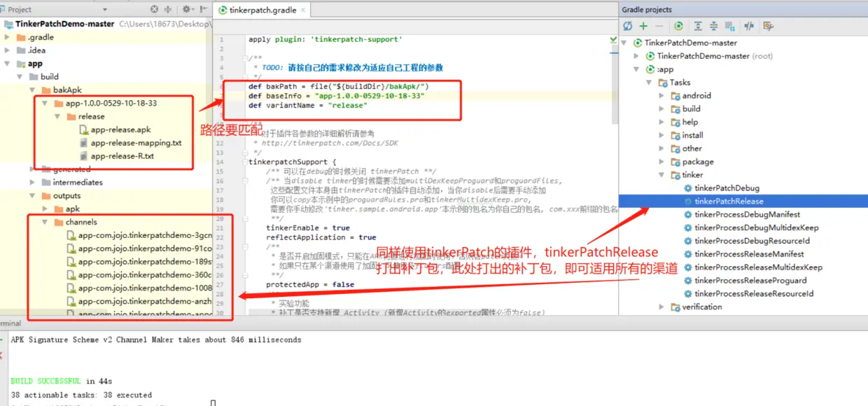Collapse the build folder
Viewport: 868px width, 406px height.
click(20, 77)
